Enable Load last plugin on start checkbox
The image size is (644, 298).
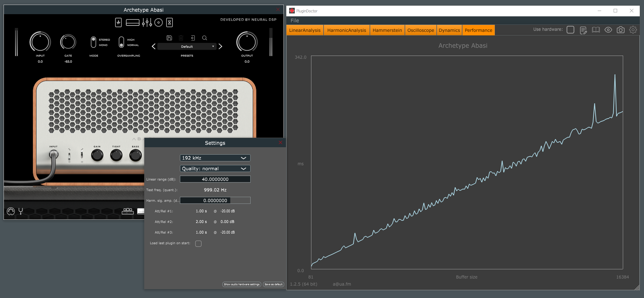[x=198, y=243]
